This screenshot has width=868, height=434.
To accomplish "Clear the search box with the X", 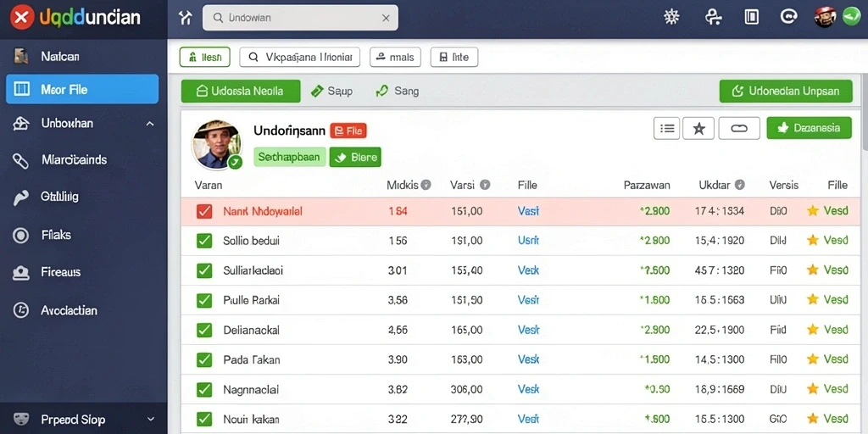I will (386, 18).
